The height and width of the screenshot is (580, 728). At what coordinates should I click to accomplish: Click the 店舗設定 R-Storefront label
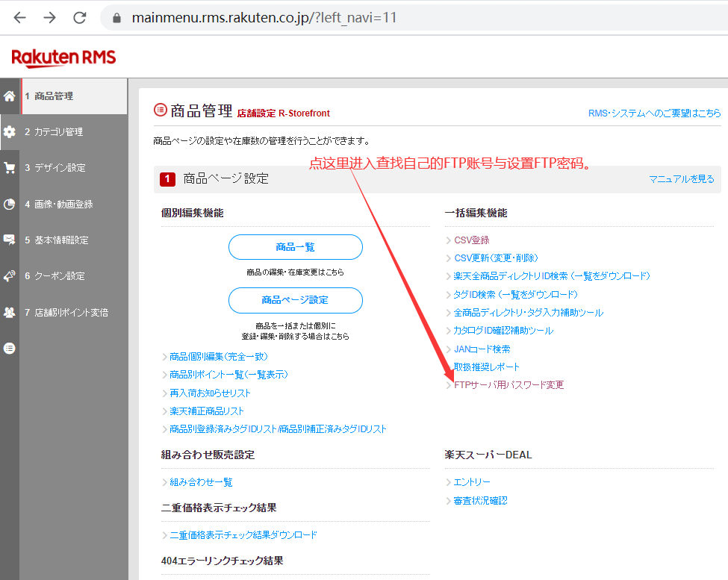coord(284,113)
